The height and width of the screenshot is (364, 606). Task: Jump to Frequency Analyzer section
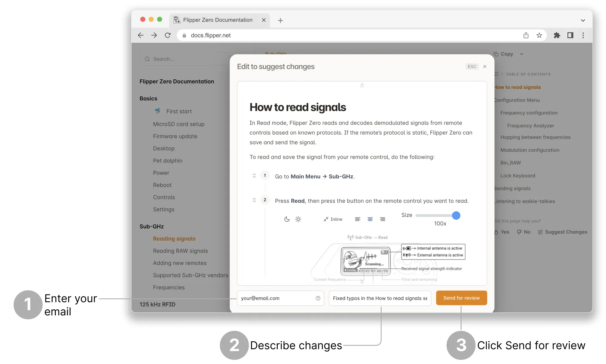pyautogui.click(x=531, y=126)
